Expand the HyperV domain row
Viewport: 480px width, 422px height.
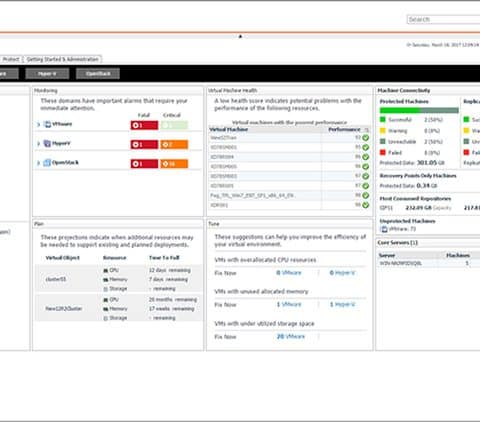pyautogui.click(x=38, y=144)
